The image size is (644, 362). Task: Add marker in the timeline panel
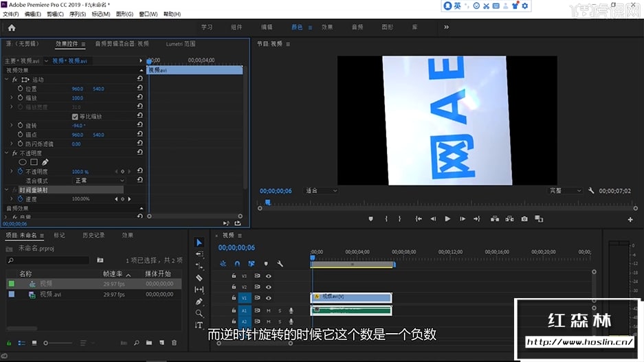point(266,264)
